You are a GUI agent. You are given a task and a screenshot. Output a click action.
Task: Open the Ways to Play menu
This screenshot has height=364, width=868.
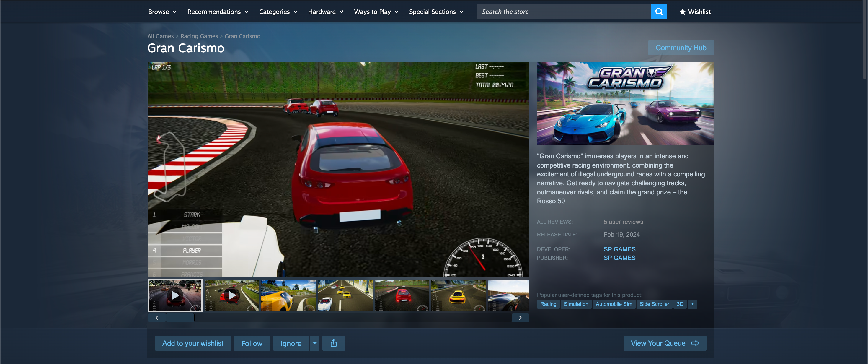(376, 11)
